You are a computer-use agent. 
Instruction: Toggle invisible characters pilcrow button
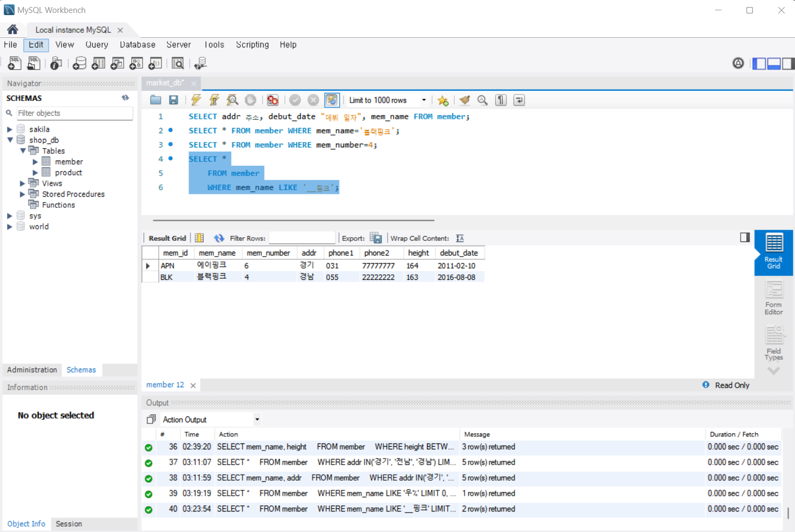[x=501, y=100]
